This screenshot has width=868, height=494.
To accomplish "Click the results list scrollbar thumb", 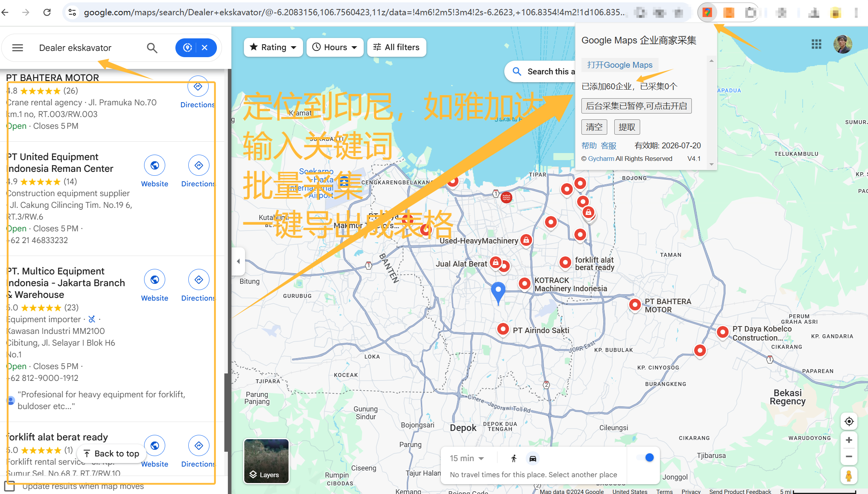I will [226, 413].
